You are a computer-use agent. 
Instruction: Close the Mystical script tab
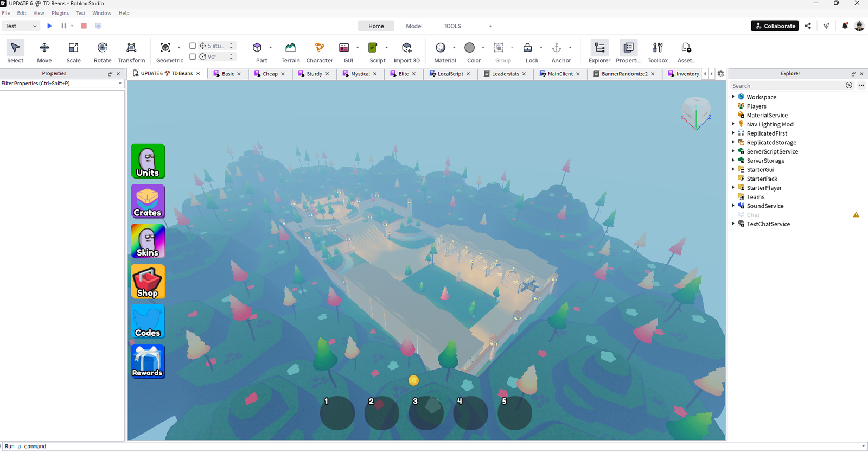(375, 74)
